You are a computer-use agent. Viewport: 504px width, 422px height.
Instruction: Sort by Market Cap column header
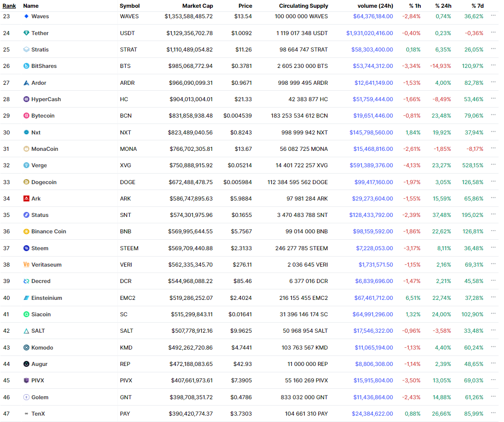coord(198,6)
